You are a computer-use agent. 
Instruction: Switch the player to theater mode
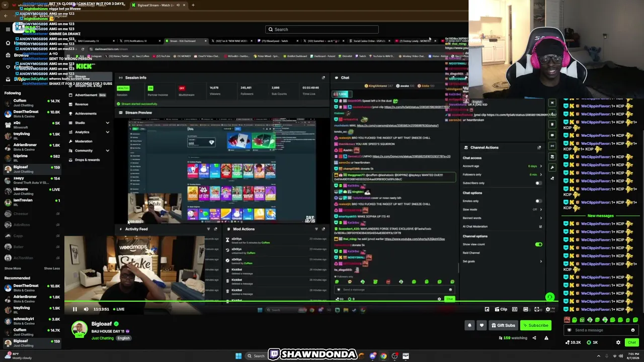[526, 309]
